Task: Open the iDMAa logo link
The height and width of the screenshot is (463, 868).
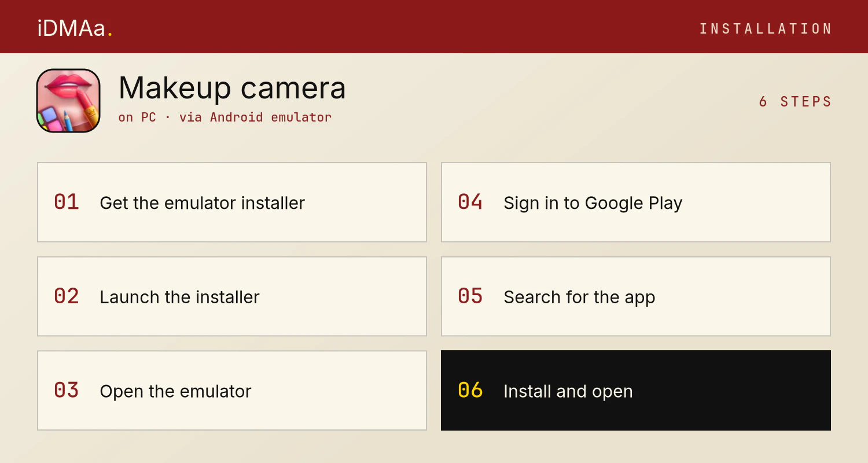Action: pos(75,28)
